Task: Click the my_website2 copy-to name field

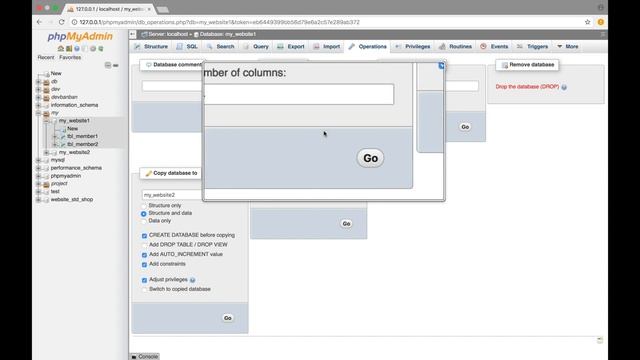Action: pos(172,195)
